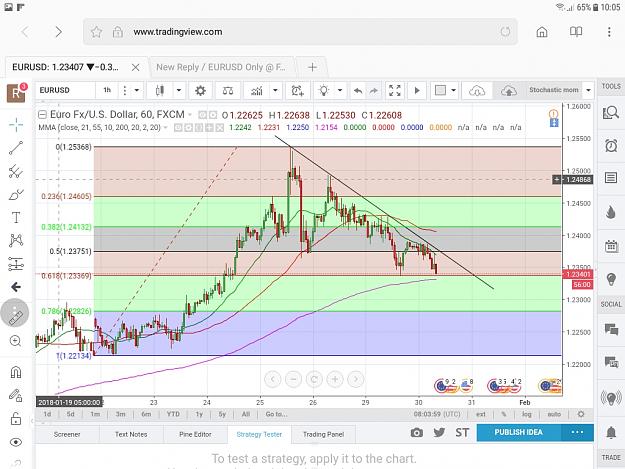The height and width of the screenshot is (469, 625).
Task: Toggle stay in drawing mode
Action: click(x=16, y=395)
